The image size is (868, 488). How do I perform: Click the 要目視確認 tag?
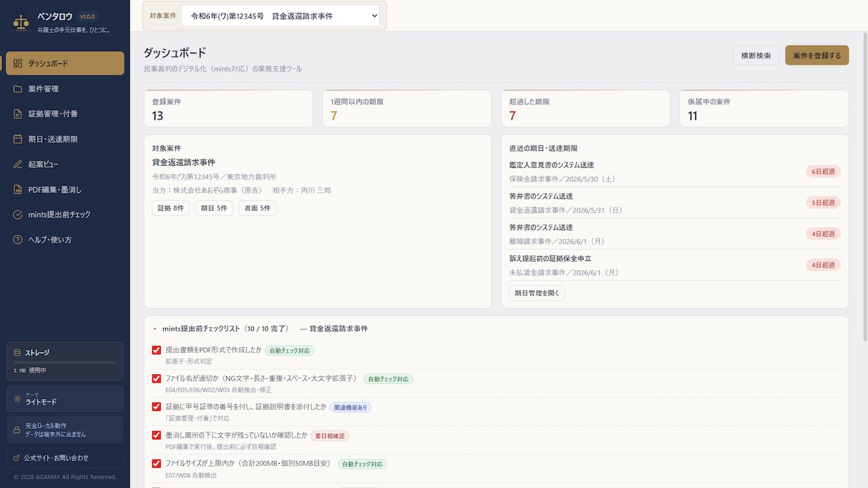point(329,435)
